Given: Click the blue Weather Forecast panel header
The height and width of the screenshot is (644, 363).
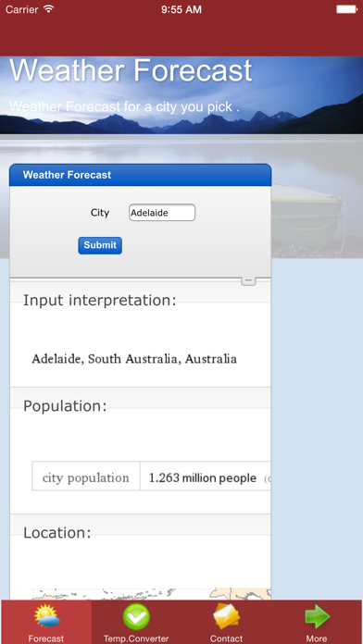Looking at the screenshot, I should click(140, 175).
